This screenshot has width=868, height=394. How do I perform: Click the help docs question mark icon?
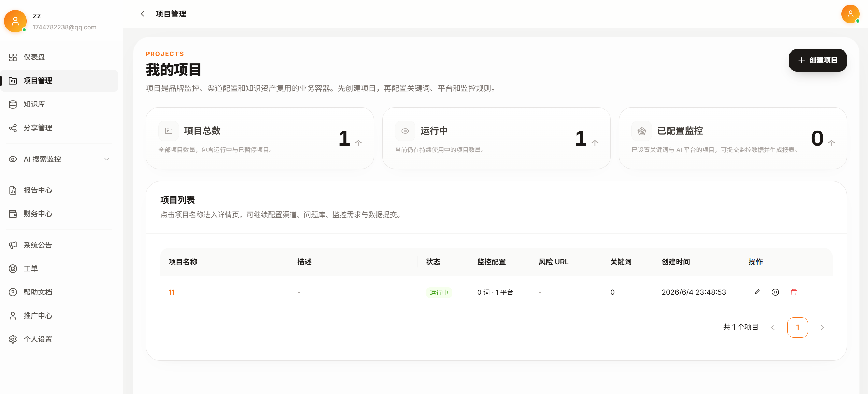[13, 292]
